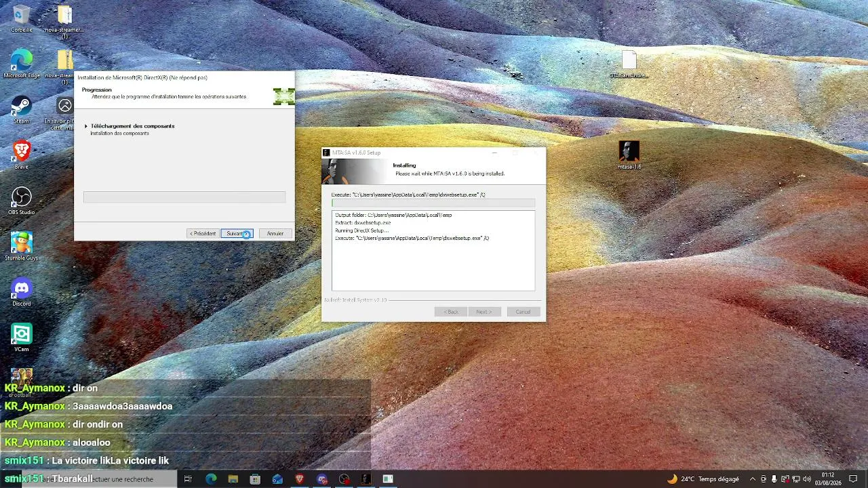Click 'Téléchargement des composants' step
The height and width of the screenshot is (488, 868).
pos(132,126)
